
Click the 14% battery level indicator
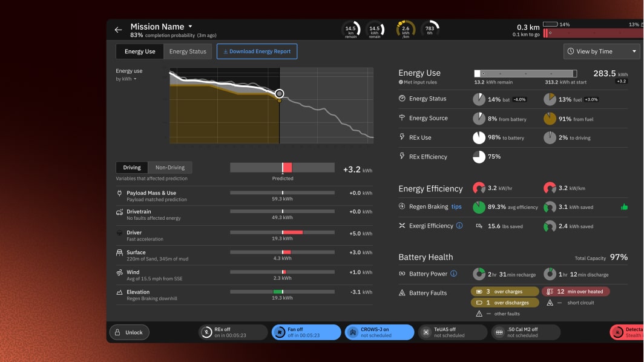point(556,24)
